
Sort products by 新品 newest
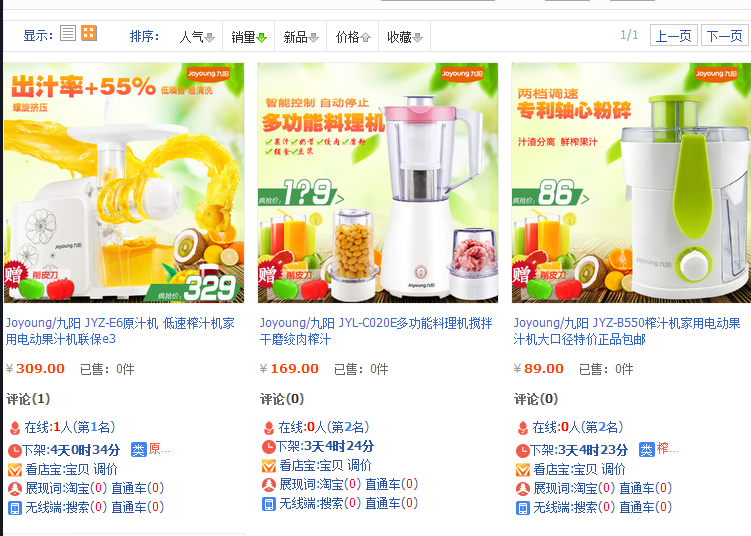(x=301, y=36)
